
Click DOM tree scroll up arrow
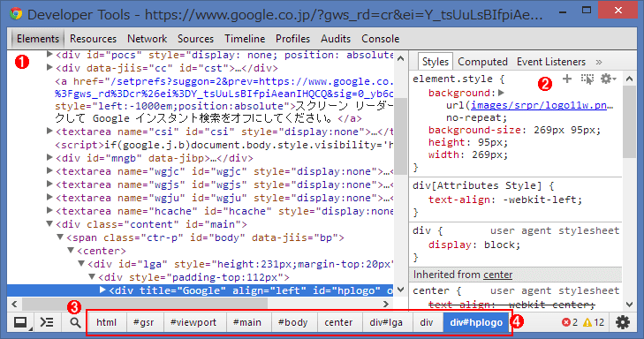click(x=400, y=58)
